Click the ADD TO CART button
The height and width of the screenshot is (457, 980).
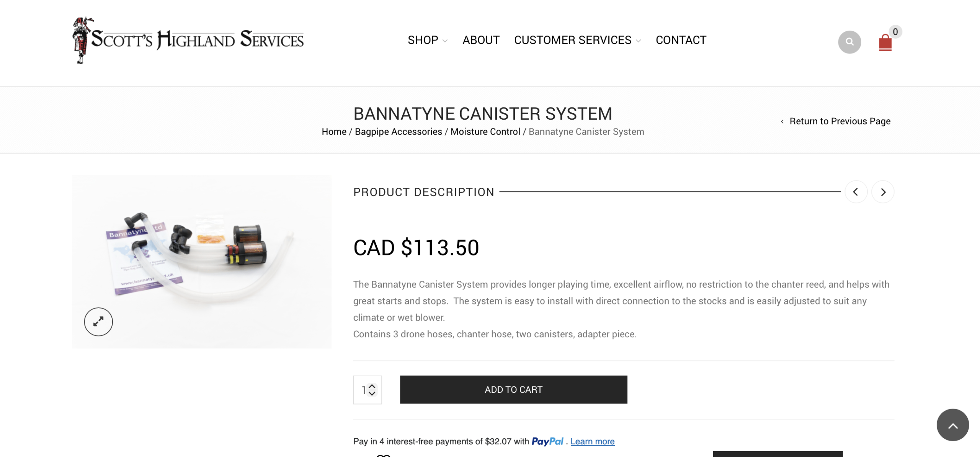coord(513,389)
